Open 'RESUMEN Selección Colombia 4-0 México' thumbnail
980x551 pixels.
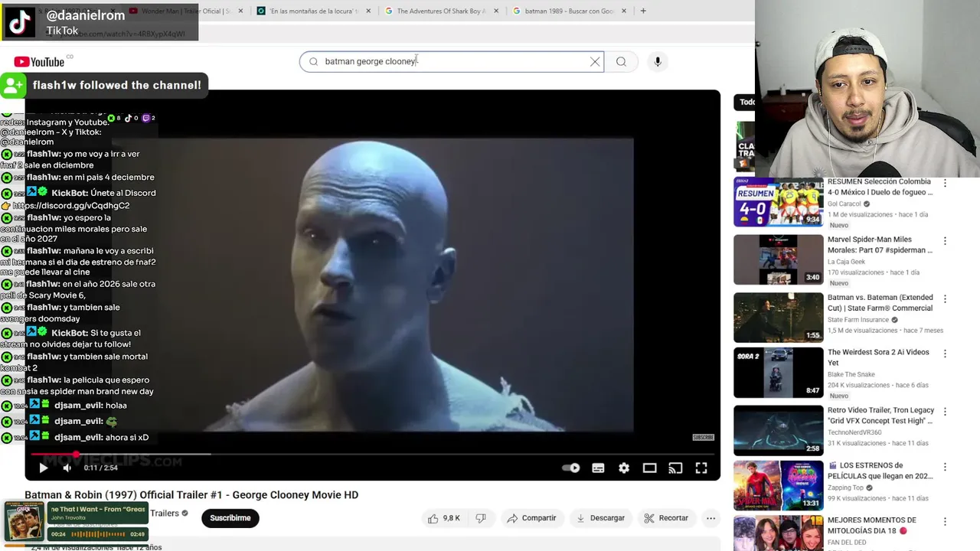[778, 202]
